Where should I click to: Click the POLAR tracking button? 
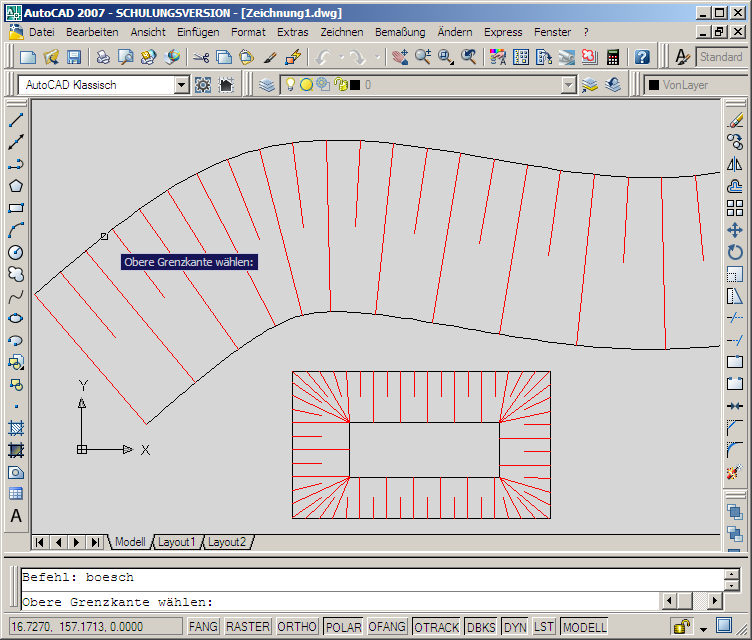343,627
